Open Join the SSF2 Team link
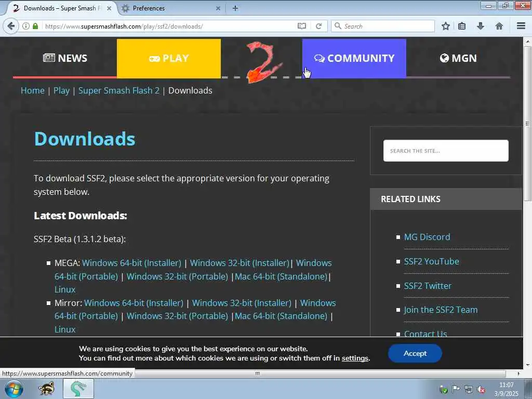The height and width of the screenshot is (399, 532). click(x=441, y=310)
